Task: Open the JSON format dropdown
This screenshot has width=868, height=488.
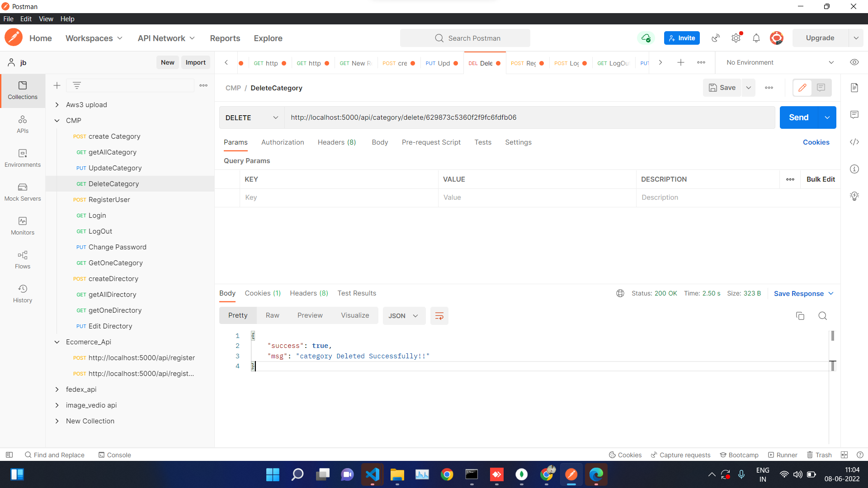Action: (x=404, y=316)
